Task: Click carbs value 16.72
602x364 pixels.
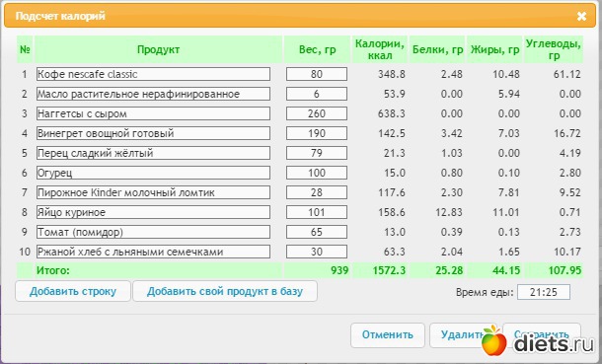Action: click(x=567, y=133)
